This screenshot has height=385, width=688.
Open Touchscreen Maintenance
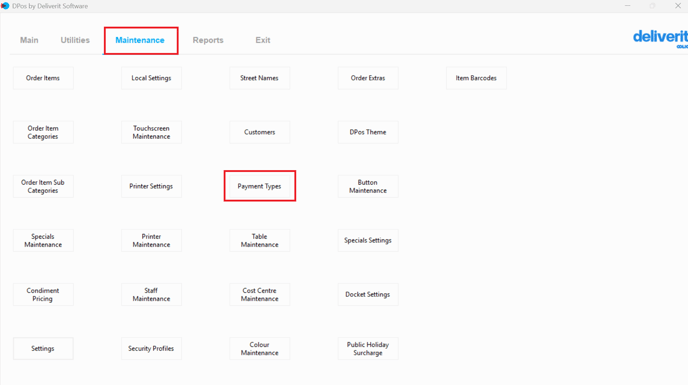tap(151, 132)
